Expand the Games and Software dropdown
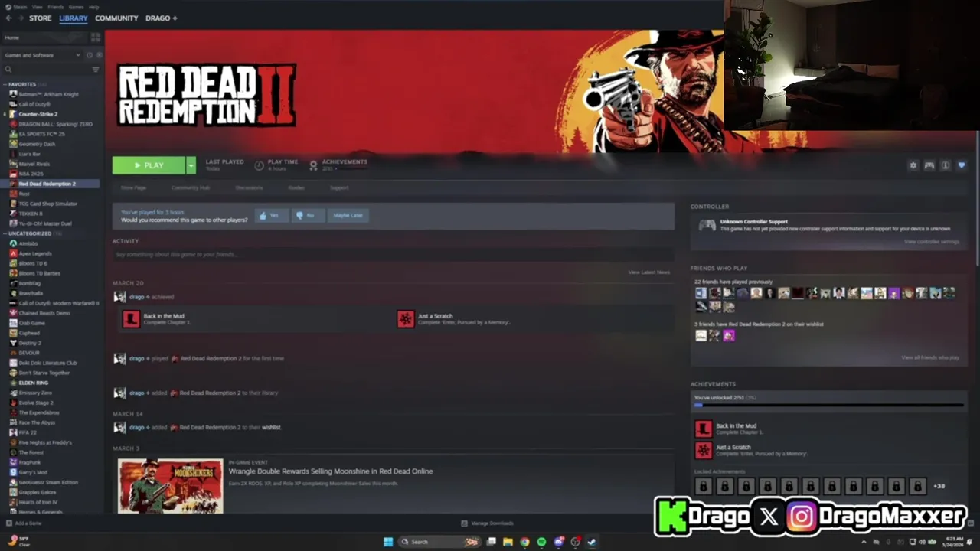The image size is (980, 551). click(x=42, y=55)
